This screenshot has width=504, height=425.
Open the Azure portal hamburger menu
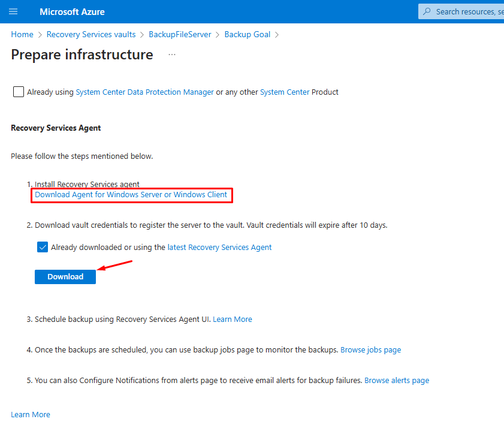click(x=13, y=12)
